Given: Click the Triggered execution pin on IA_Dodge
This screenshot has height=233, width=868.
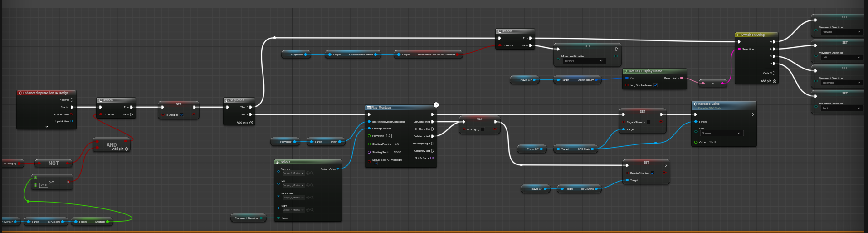Looking at the screenshot, I should tap(72, 100).
